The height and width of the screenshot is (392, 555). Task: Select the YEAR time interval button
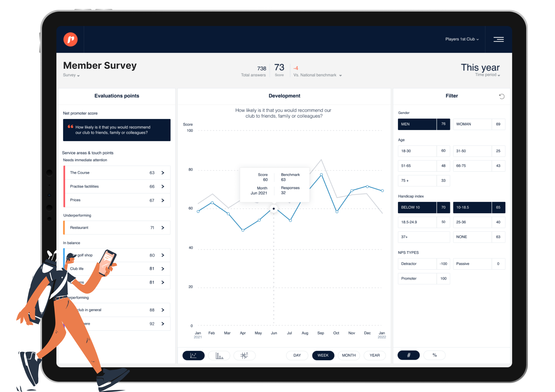[x=375, y=355]
